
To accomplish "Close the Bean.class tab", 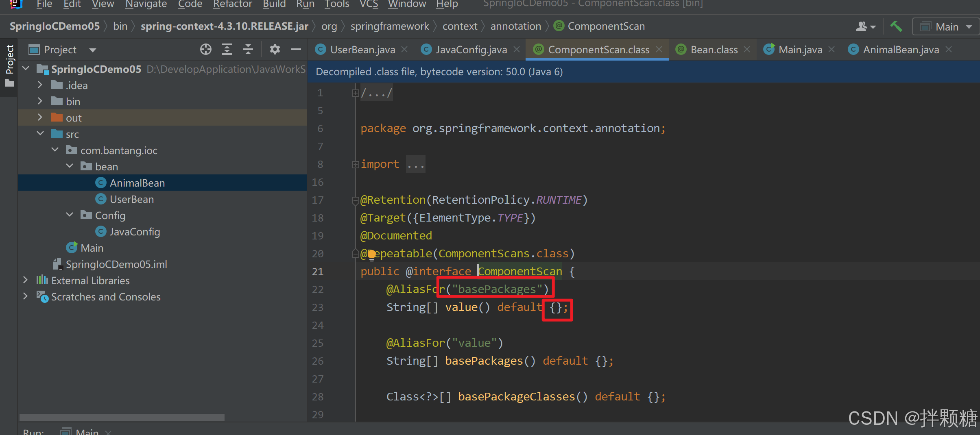I will point(747,49).
